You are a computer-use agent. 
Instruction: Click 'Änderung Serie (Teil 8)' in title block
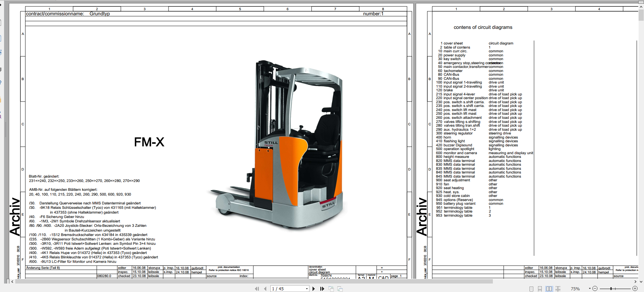[43, 268]
